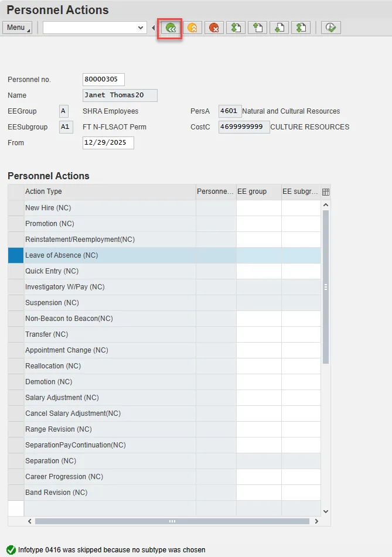Image resolution: width=392 pixels, height=557 pixels.
Task: Select the New Hire (NC) row selector
Action: (16, 208)
